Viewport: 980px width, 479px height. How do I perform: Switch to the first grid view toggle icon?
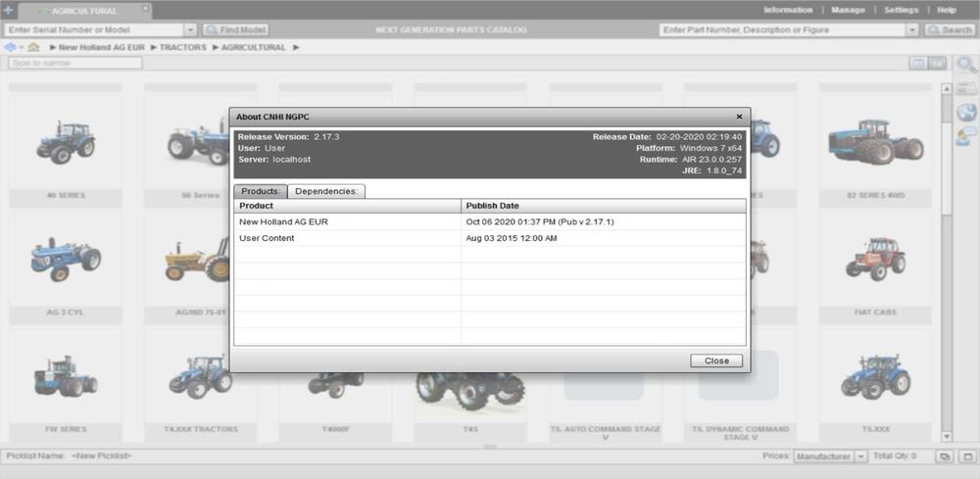click(917, 63)
